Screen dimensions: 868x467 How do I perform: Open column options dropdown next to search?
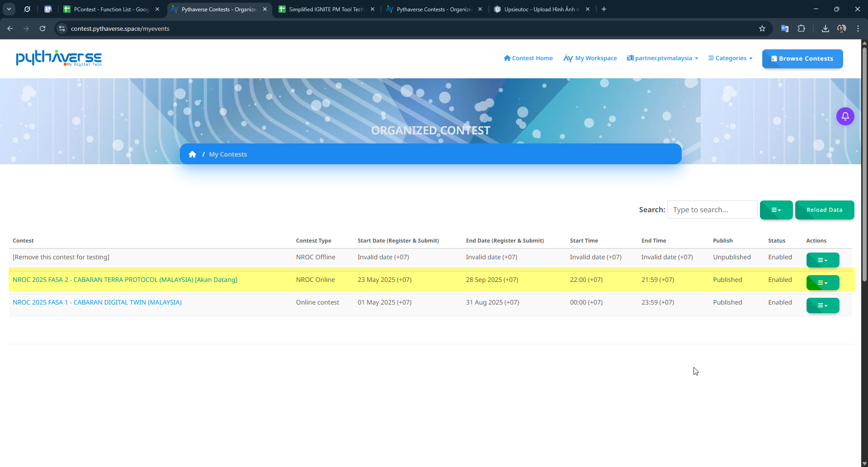point(776,210)
